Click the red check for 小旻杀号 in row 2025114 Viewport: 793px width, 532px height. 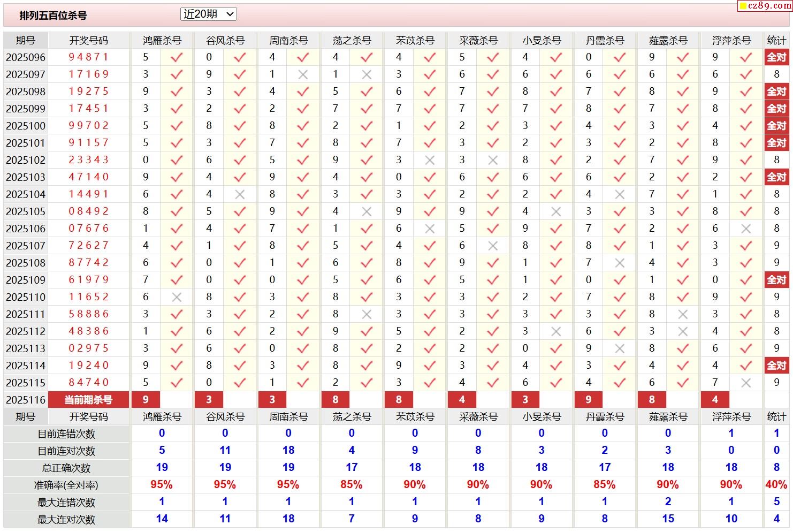556,366
